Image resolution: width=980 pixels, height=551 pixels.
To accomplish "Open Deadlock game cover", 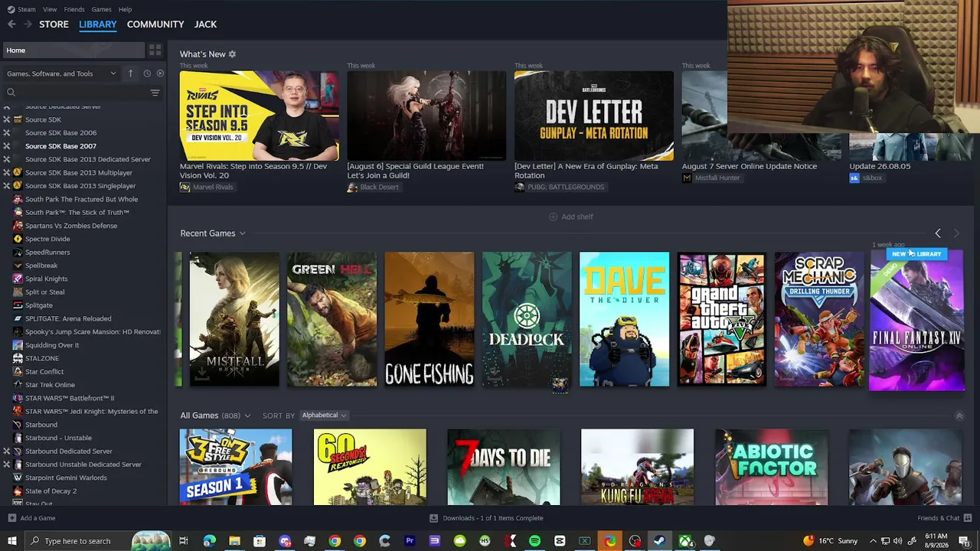I will point(527,319).
